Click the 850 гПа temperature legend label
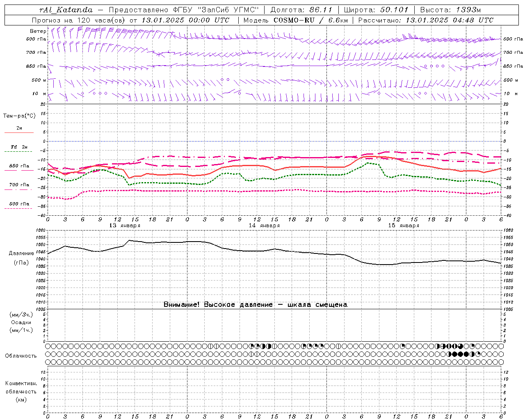525x420 pixels. click(x=19, y=166)
